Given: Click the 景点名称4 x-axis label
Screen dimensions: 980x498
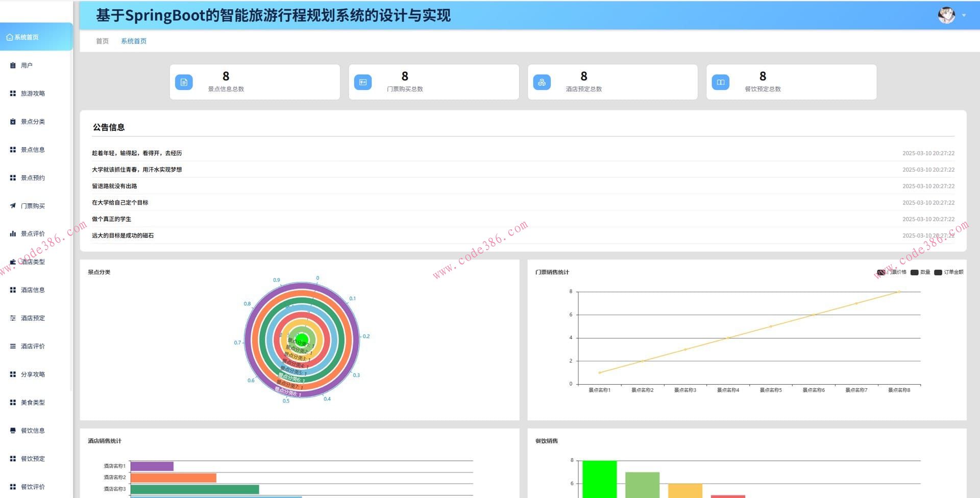Looking at the screenshot, I should [x=728, y=390].
